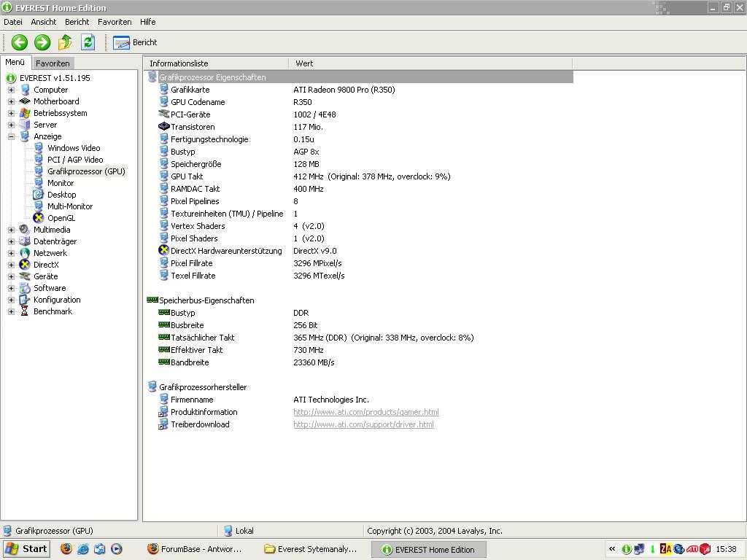The height and width of the screenshot is (560, 747).
Task: Click the Motherboard icon in tree
Action: [x=25, y=101]
